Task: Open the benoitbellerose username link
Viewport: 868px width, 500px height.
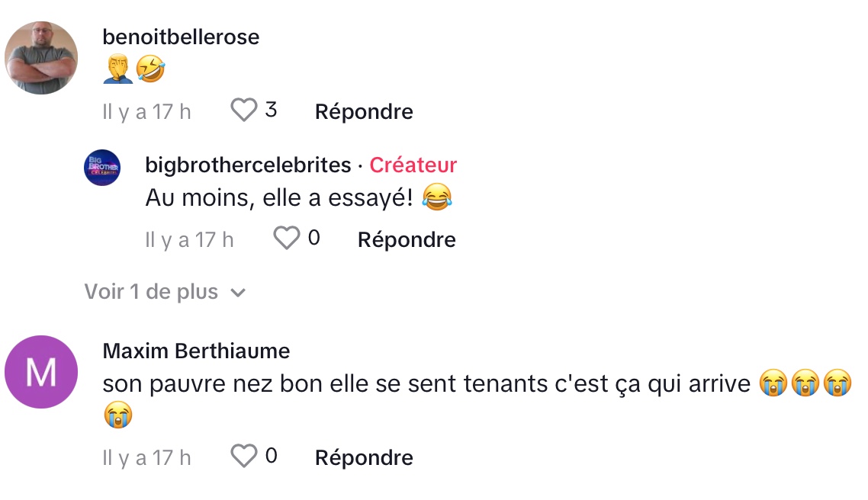Action: 181,37
